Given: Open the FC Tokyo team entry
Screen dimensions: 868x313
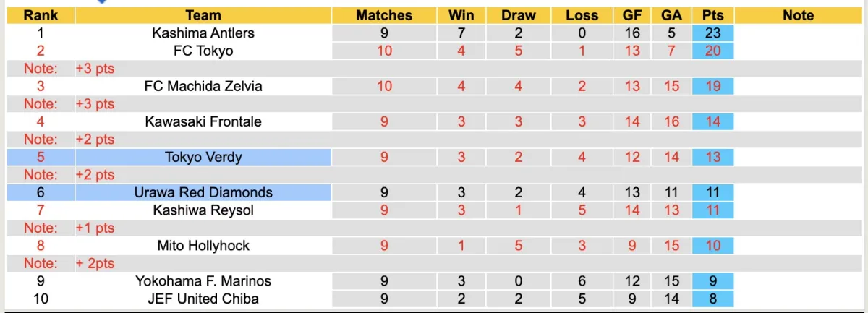Looking at the screenshot, I should click(x=203, y=51).
